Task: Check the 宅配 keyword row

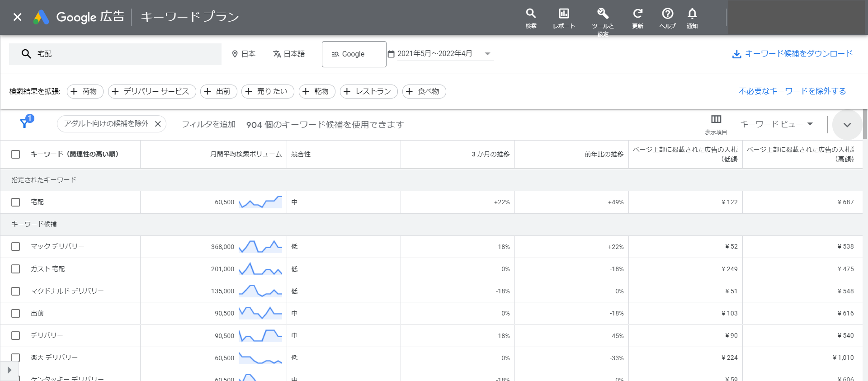Action: pos(16,202)
